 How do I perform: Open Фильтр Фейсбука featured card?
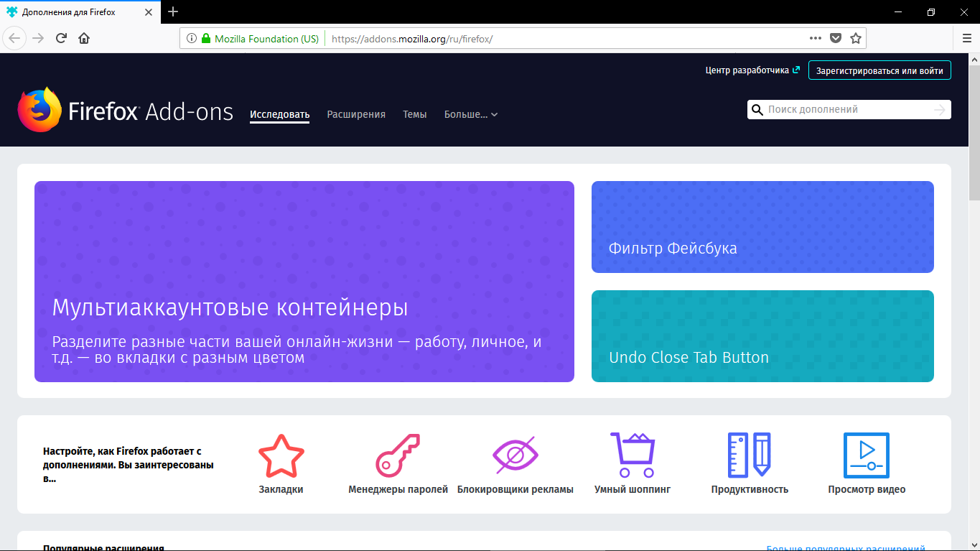[762, 227]
